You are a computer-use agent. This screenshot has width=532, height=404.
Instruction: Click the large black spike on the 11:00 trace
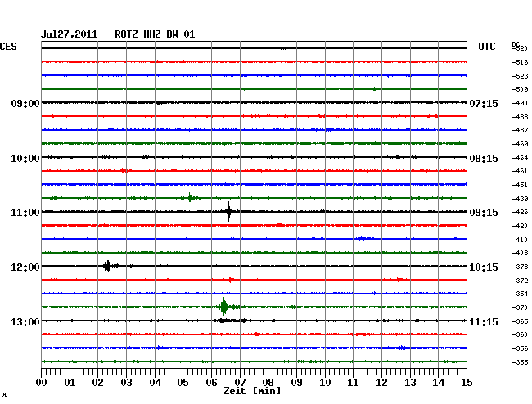tap(228, 212)
